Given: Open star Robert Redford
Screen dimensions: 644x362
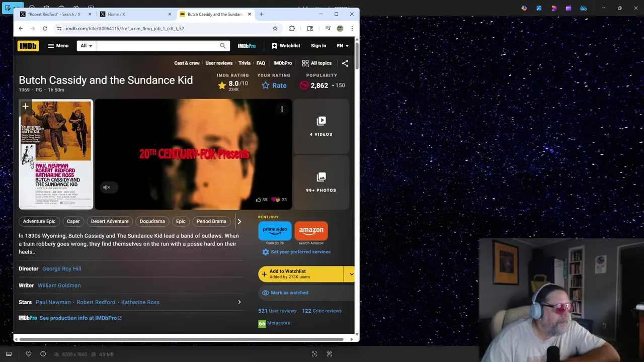Looking at the screenshot, I should [x=96, y=302].
